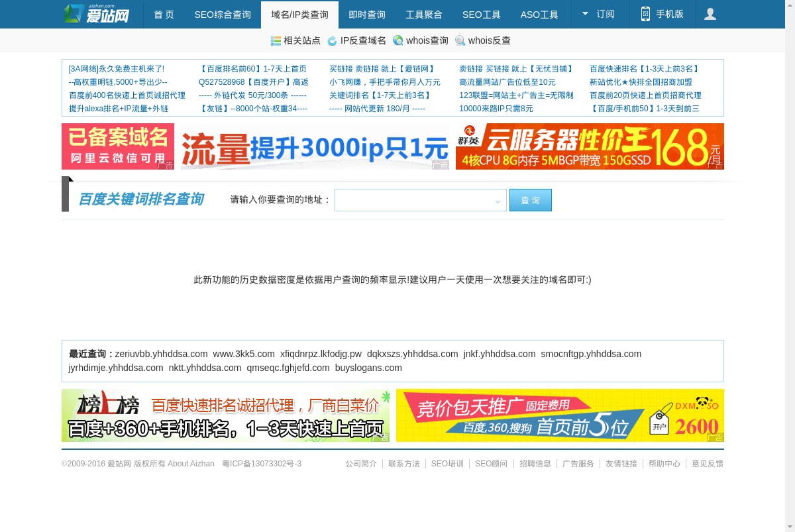Screen dimensions: 795x532
Task: Open the user account icon
Action: point(710,14)
